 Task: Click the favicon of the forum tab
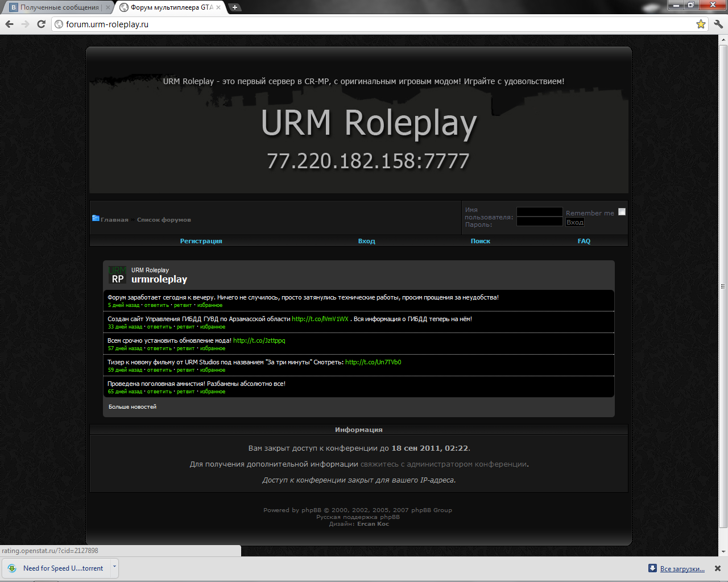tap(123, 7)
